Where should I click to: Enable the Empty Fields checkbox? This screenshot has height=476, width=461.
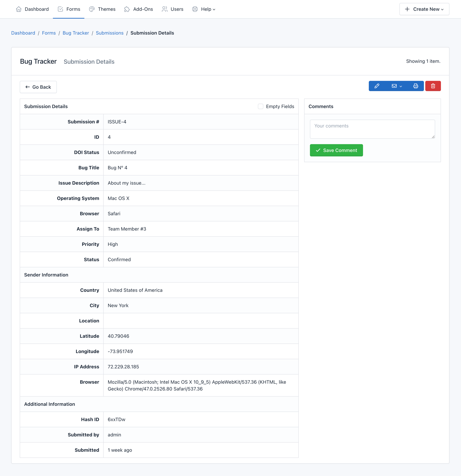[x=260, y=106]
